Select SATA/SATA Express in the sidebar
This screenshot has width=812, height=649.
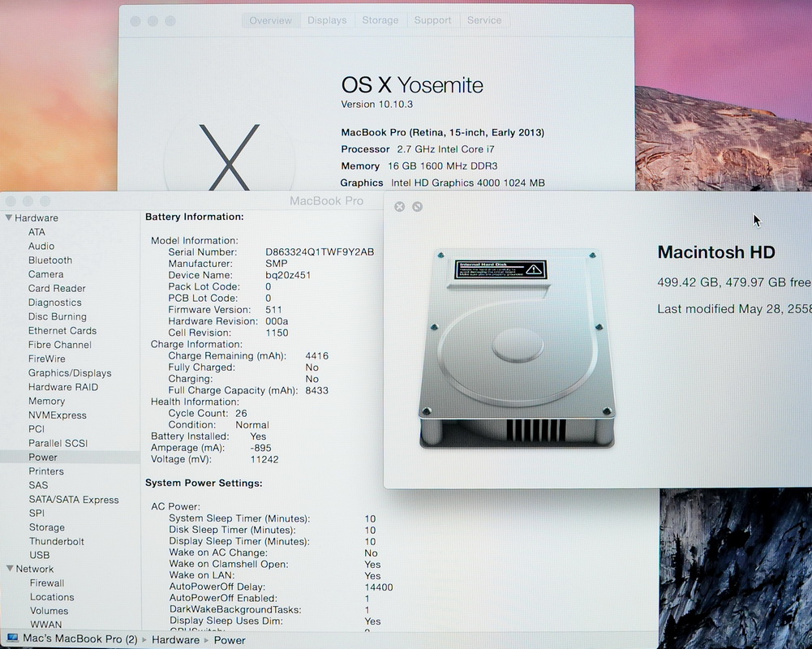(x=74, y=499)
